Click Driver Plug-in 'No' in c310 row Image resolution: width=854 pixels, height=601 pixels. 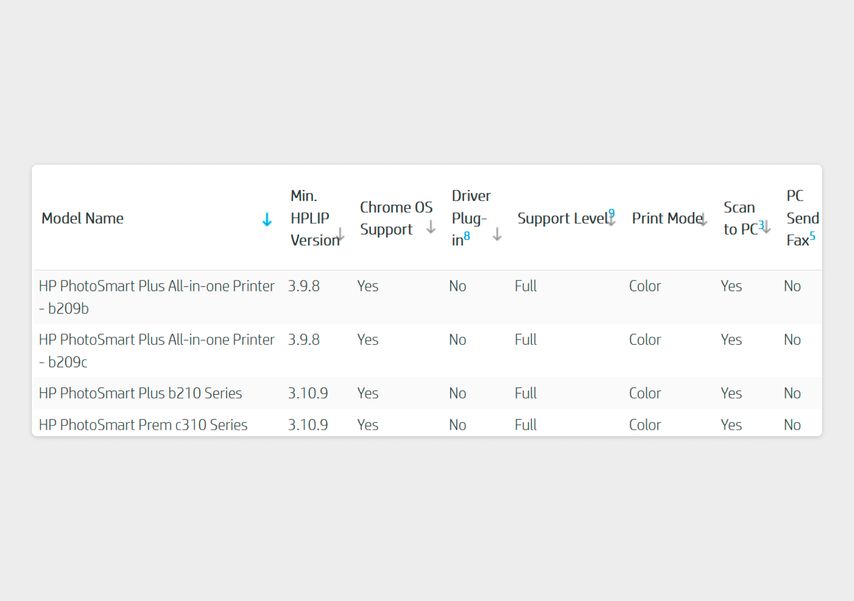[x=458, y=425]
